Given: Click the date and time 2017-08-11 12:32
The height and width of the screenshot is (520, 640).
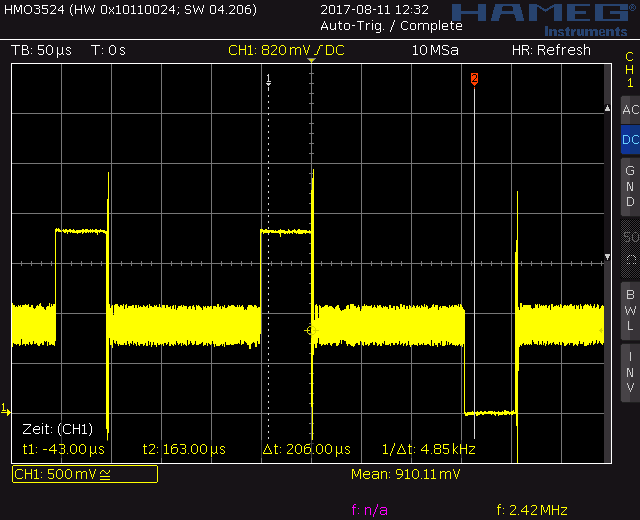Looking at the screenshot, I should pos(374,9).
